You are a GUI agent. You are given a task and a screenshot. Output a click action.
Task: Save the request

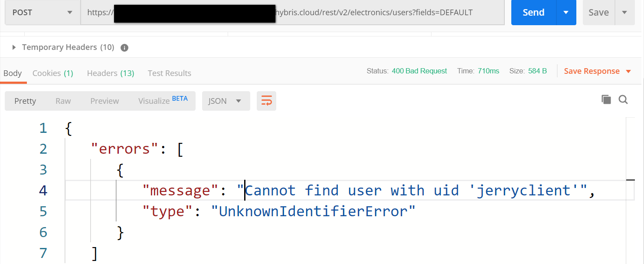click(598, 13)
